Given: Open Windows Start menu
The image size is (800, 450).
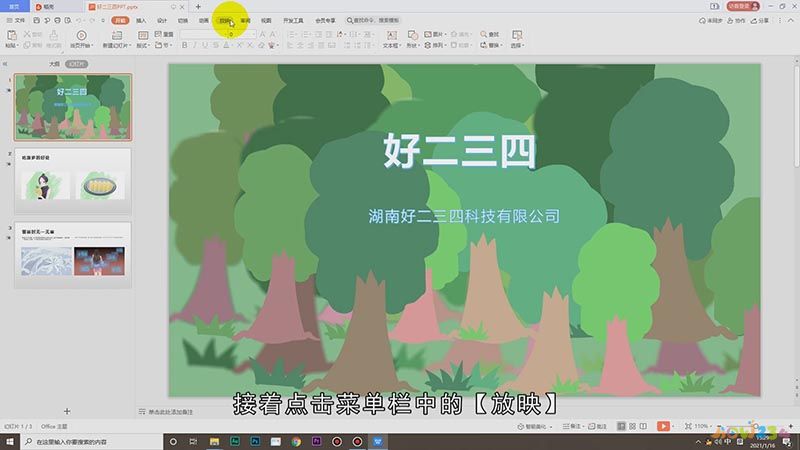Looking at the screenshot, I should tap(10, 441).
